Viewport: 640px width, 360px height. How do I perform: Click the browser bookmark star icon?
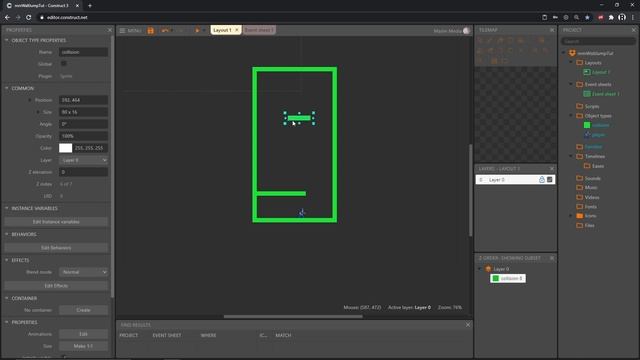point(587,17)
